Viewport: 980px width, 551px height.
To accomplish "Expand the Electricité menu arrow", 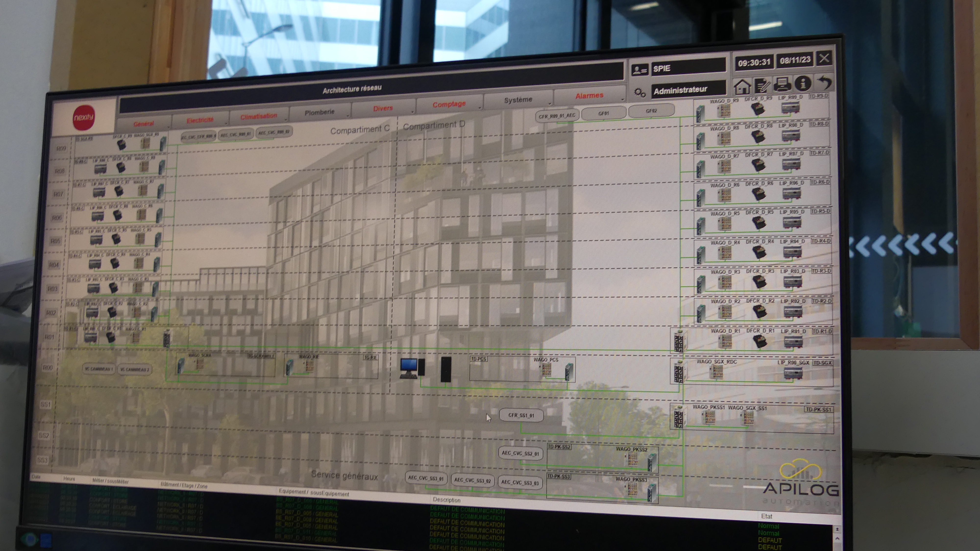I will (x=226, y=123).
